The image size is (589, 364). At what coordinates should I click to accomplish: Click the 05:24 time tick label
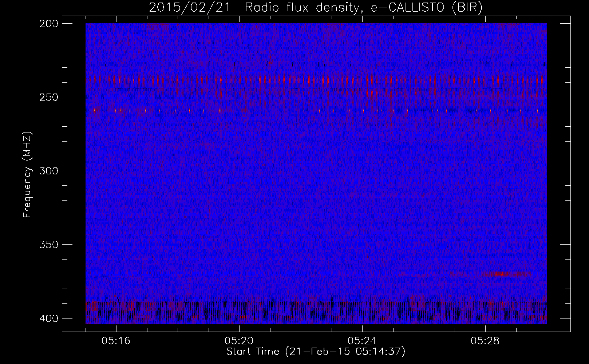click(x=362, y=341)
